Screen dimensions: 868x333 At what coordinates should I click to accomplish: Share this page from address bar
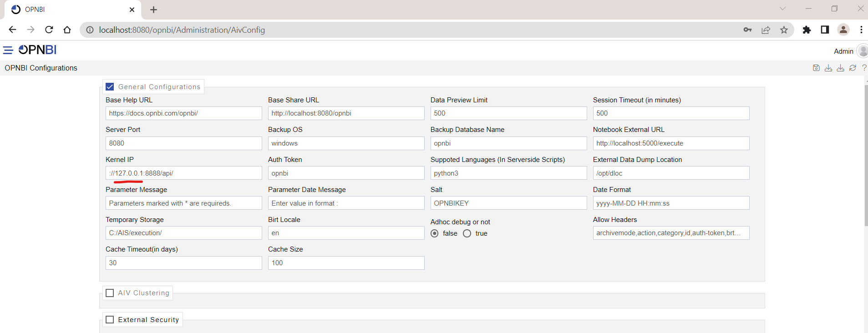point(766,30)
